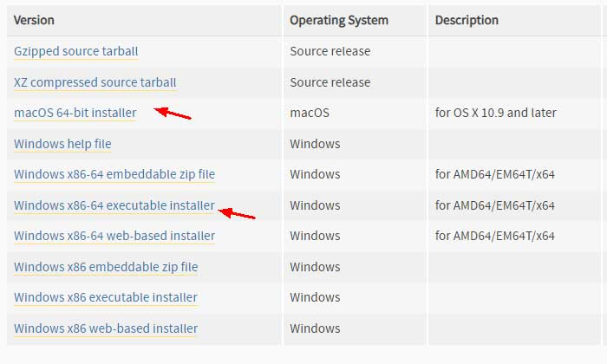Click the Operating System column header

tap(339, 20)
